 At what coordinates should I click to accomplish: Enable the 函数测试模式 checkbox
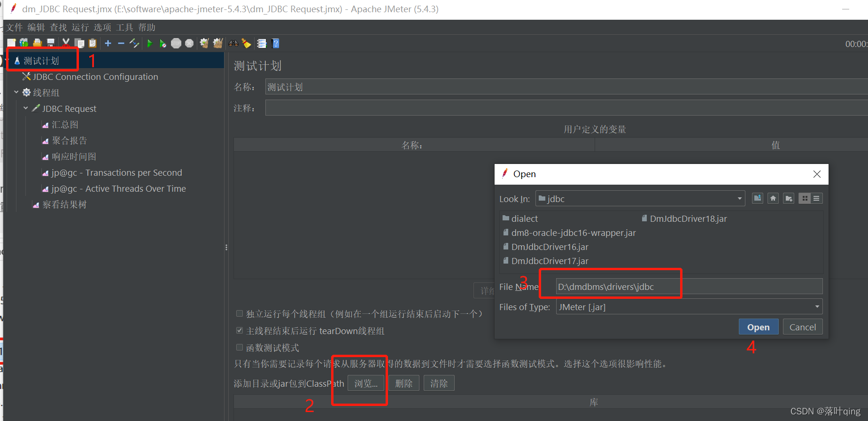pos(240,347)
